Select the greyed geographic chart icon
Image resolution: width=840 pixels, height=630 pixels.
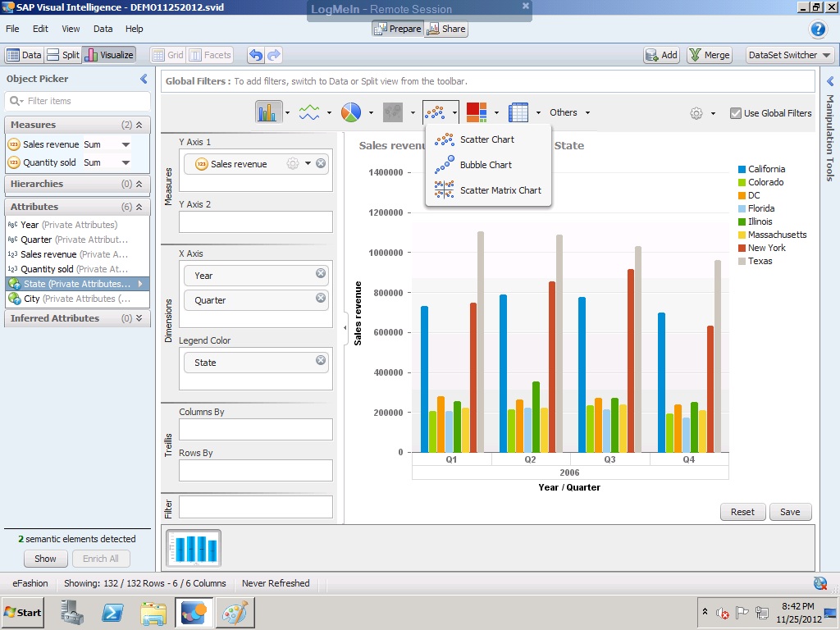click(393, 112)
